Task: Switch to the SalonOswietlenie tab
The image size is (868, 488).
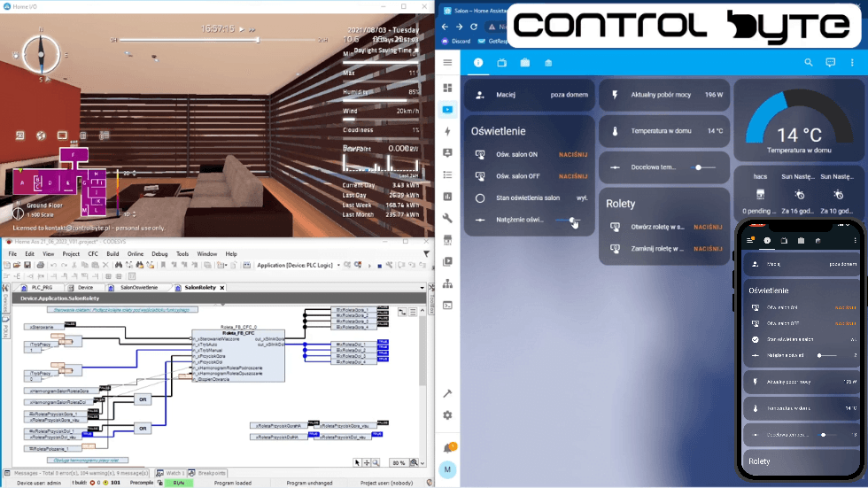Action: click(139, 288)
